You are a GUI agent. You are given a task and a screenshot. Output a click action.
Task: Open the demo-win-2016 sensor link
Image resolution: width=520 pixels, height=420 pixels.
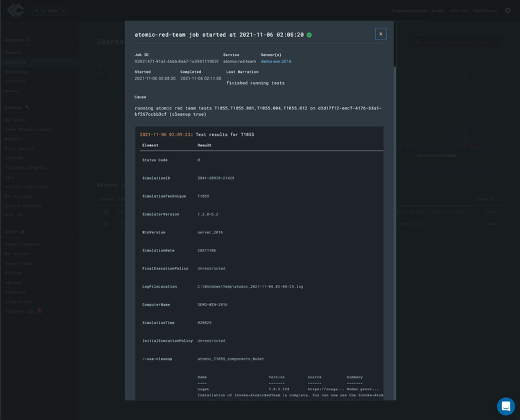(x=276, y=61)
